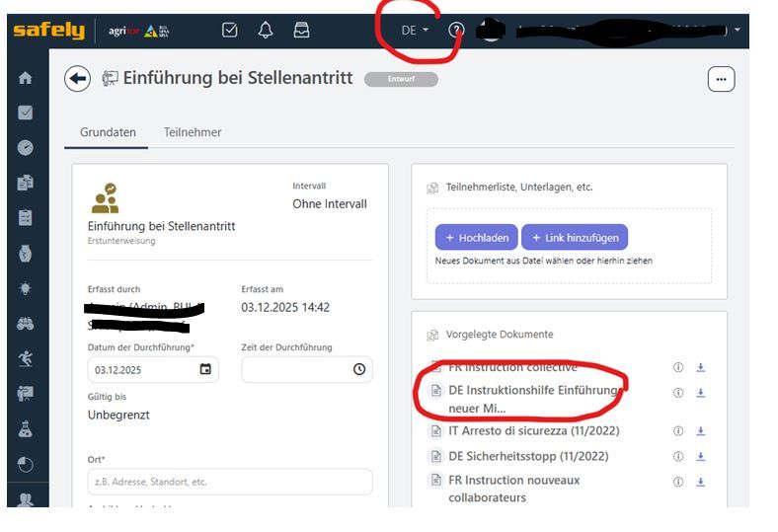Open the home icon in sidebar

point(26,78)
